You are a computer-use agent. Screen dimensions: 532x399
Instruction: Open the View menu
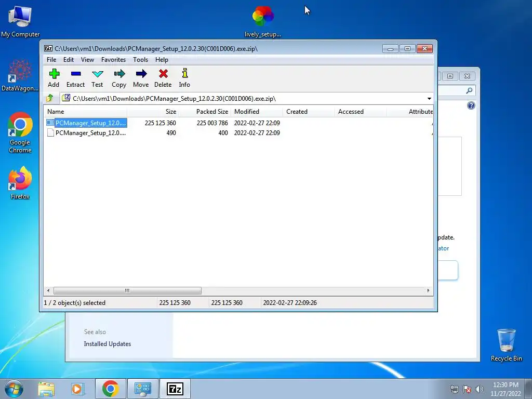click(x=87, y=60)
